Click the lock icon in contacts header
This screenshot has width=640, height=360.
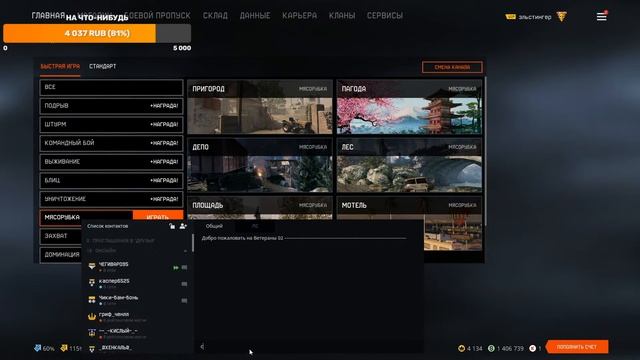(172, 226)
